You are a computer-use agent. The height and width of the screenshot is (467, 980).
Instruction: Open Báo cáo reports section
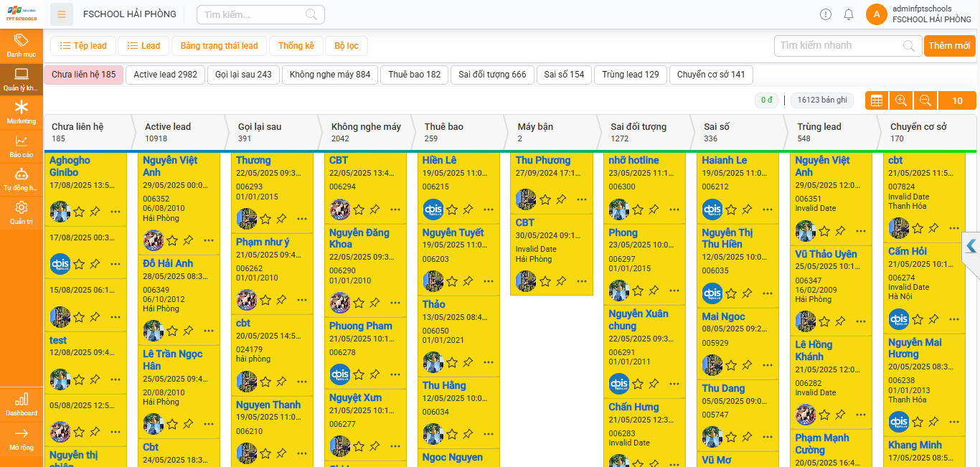click(x=21, y=146)
